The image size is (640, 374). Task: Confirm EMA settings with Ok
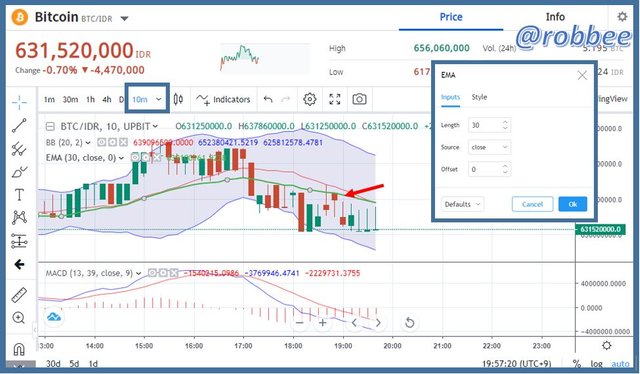tap(573, 204)
